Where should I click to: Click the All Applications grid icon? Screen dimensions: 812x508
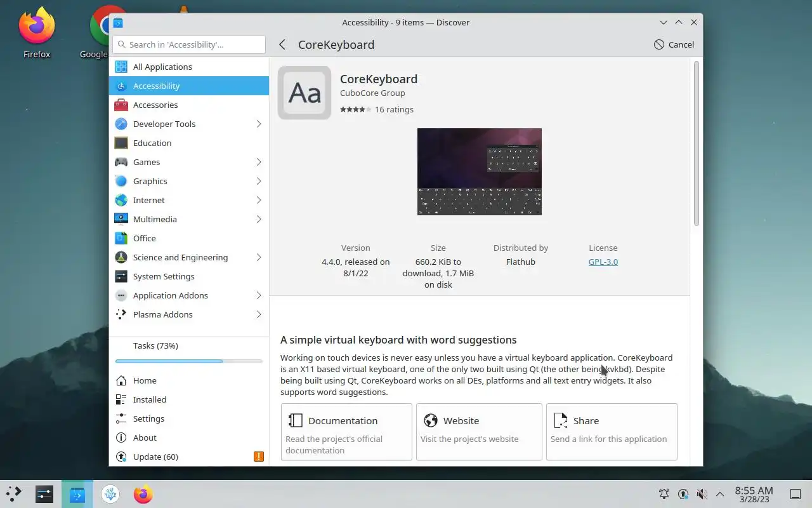121,67
